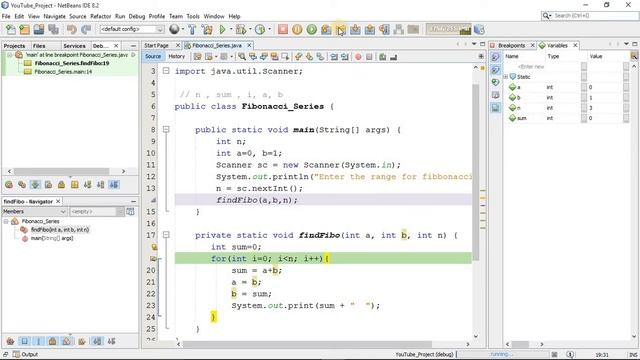The height and width of the screenshot is (360, 640).
Task: Toggle second filter button in Navigator bottom bar
Action: point(24,341)
